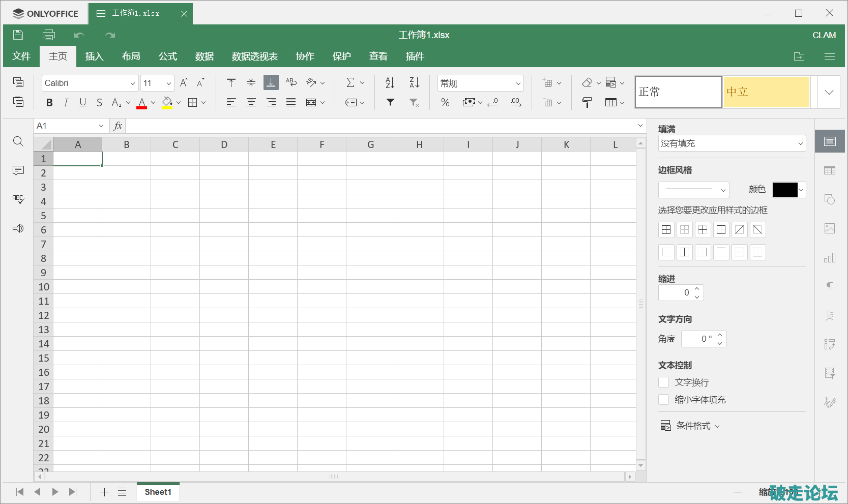Select the 中立 cell style
Screen dimensions: 848x504
(x=766, y=92)
